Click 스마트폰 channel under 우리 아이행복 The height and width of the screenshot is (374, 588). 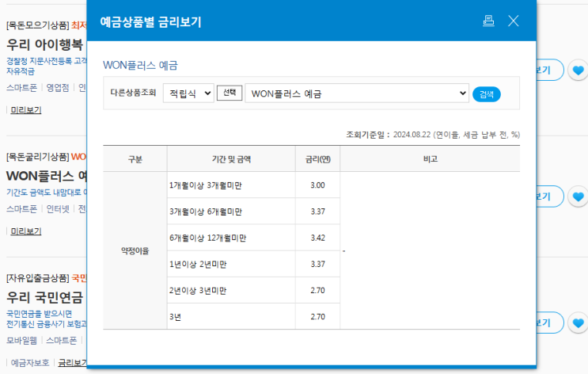[x=21, y=87]
